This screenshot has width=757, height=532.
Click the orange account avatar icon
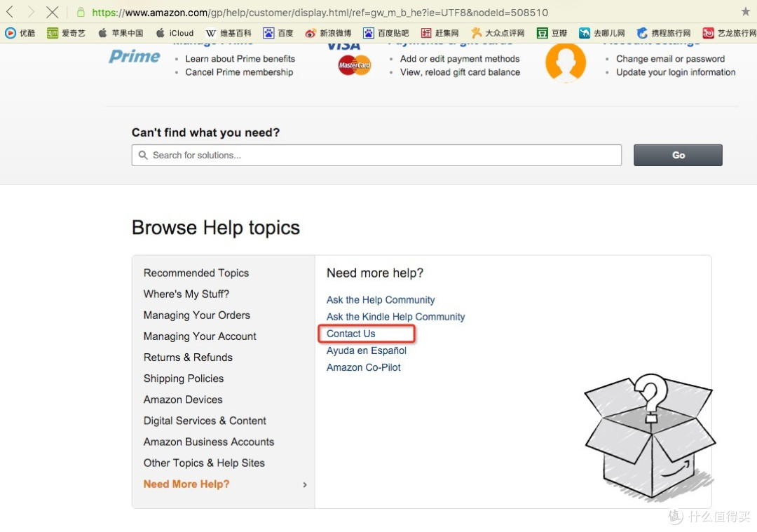566,62
